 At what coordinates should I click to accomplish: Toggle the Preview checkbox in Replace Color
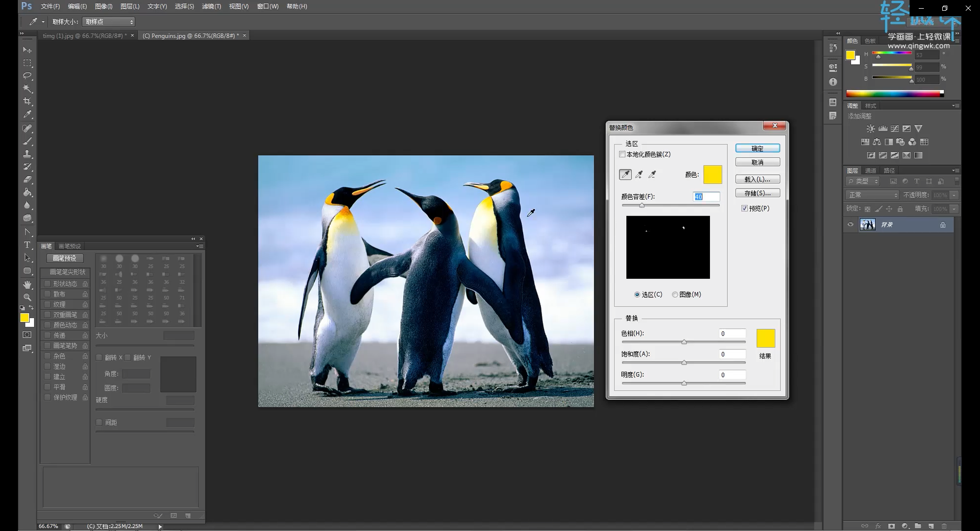point(744,208)
